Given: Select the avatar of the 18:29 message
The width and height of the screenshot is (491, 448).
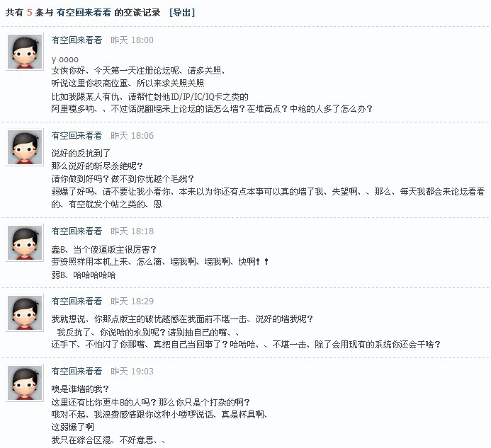Looking at the screenshot, I should (x=25, y=313).
